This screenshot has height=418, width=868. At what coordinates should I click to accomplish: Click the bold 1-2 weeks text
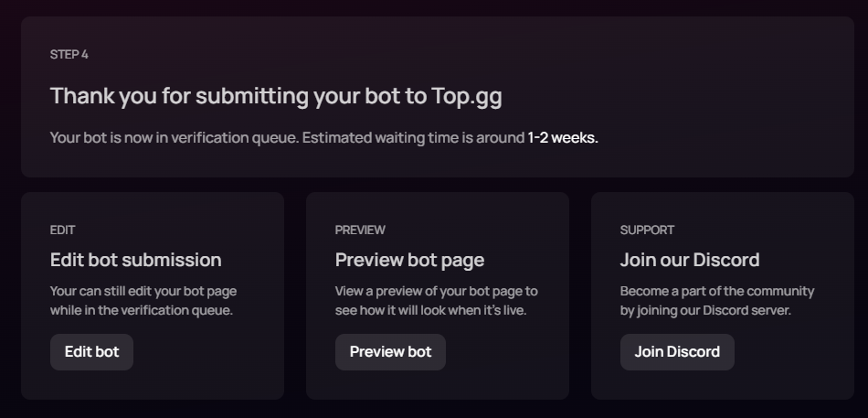[x=562, y=138]
